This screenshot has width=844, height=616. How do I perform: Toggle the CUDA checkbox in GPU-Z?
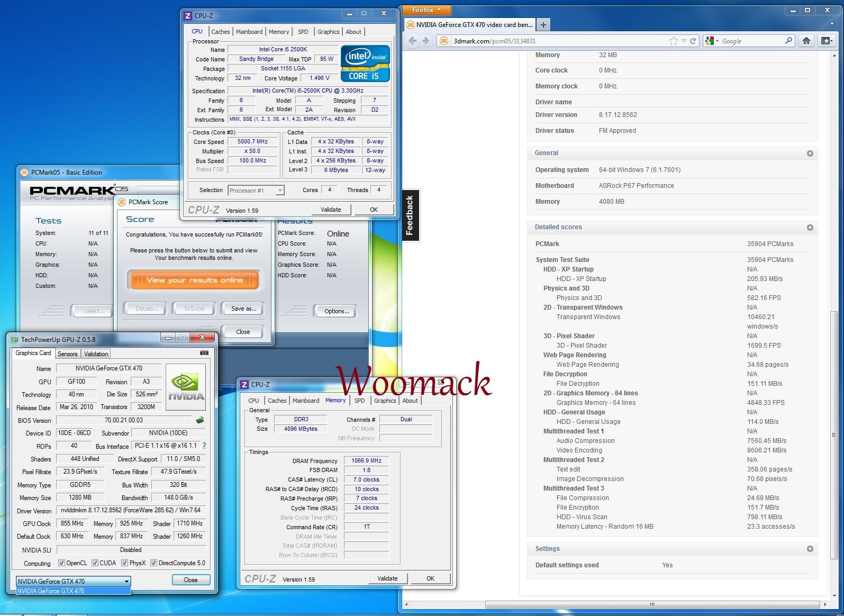click(95, 563)
